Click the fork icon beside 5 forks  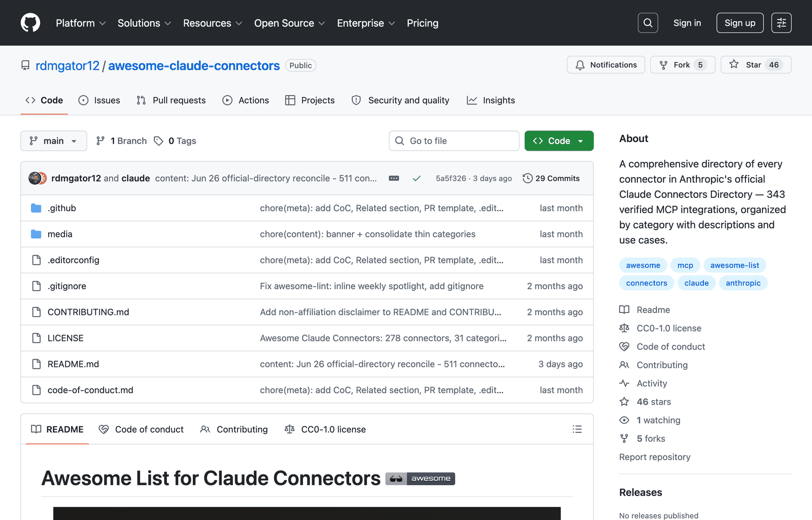pyautogui.click(x=624, y=438)
